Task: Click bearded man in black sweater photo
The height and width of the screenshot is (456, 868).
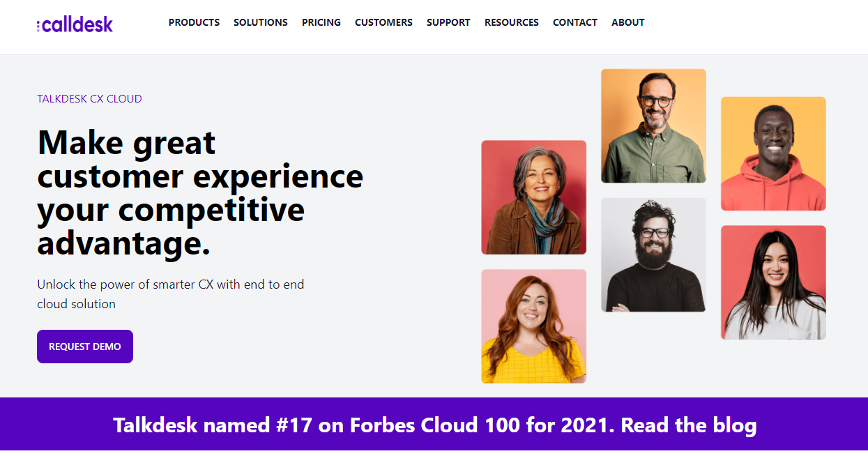Action: (653, 254)
